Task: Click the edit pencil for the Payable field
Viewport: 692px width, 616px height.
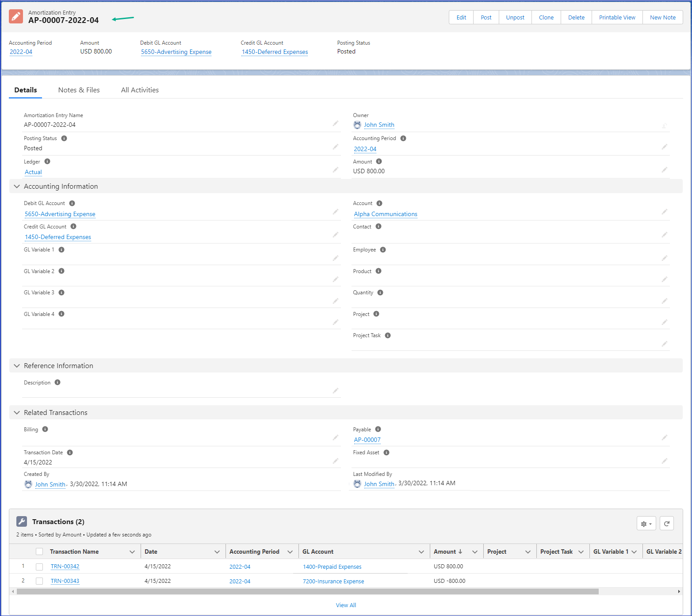Action: coord(664,437)
